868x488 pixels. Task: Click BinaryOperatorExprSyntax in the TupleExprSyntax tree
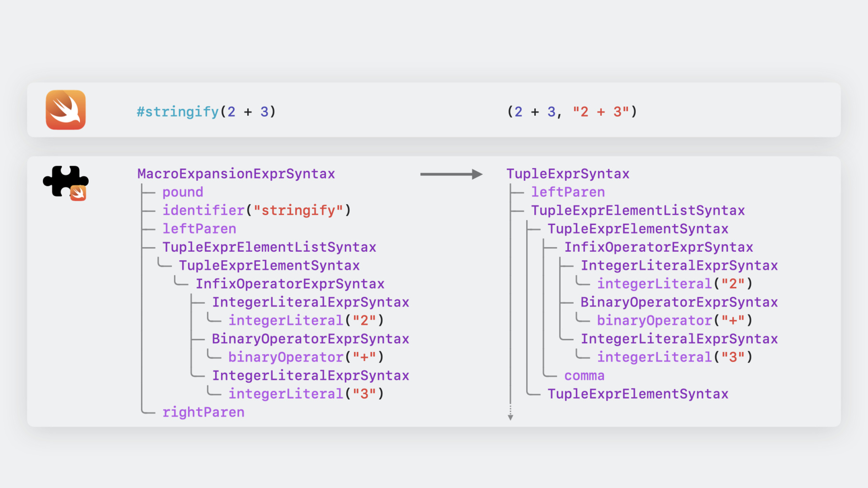pyautogui.click(x=679, y=302)
